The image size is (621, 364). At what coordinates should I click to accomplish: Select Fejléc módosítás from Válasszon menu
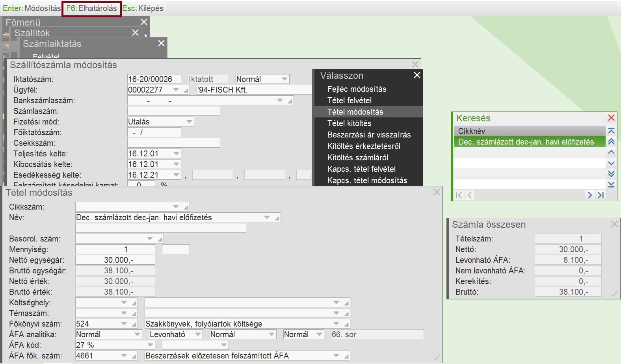pyautogui.click(x=357, y=89)
